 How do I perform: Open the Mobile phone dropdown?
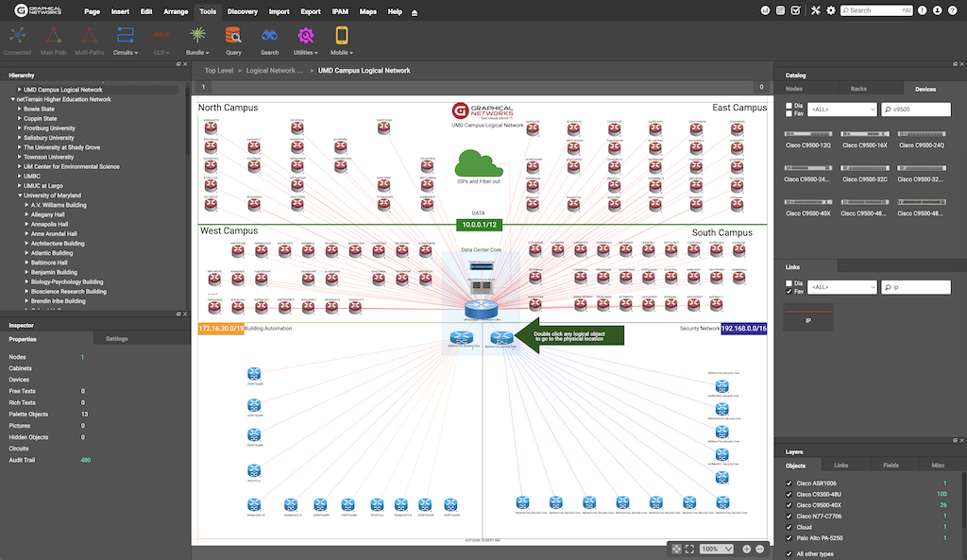coord(341,41)
